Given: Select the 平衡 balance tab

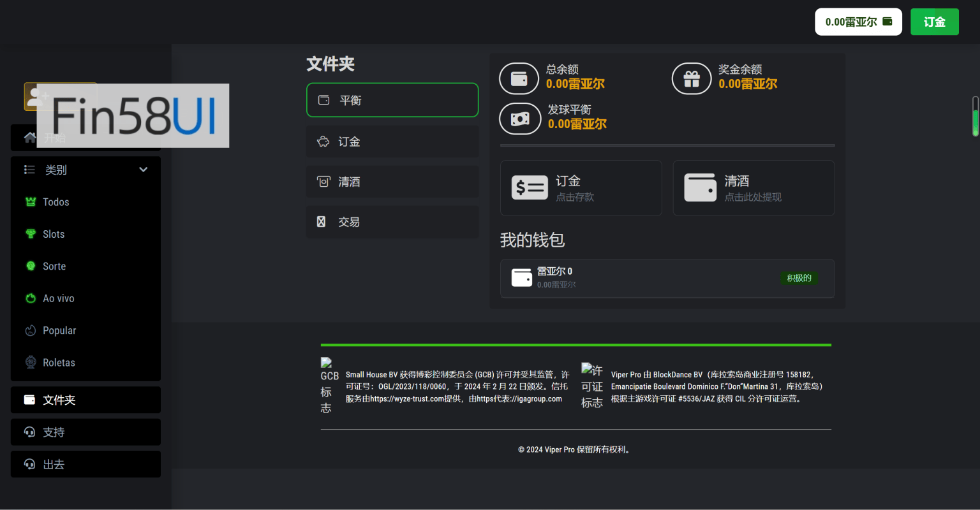Looking at the screenshot, I should (392, 100).
